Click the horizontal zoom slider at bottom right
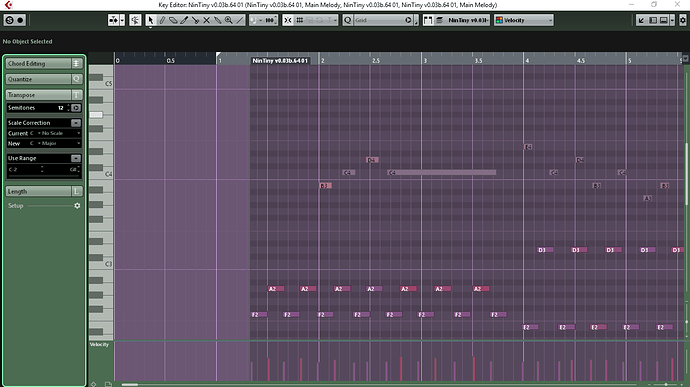The image size is (690, 387). coord(665,384)
